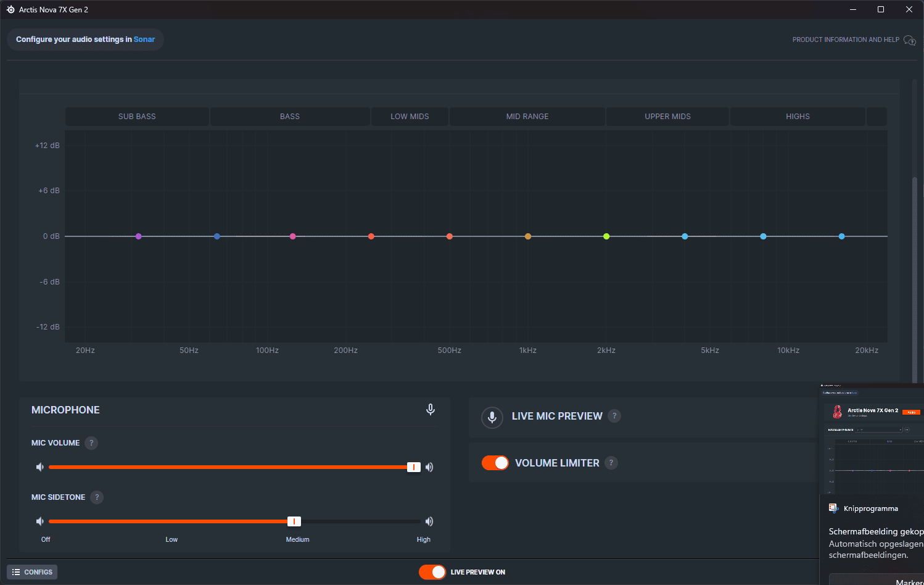924x585 pixels.
Task: Click the Knipprogramma screenshot notification thumbnail
Action: coord(873,439)
